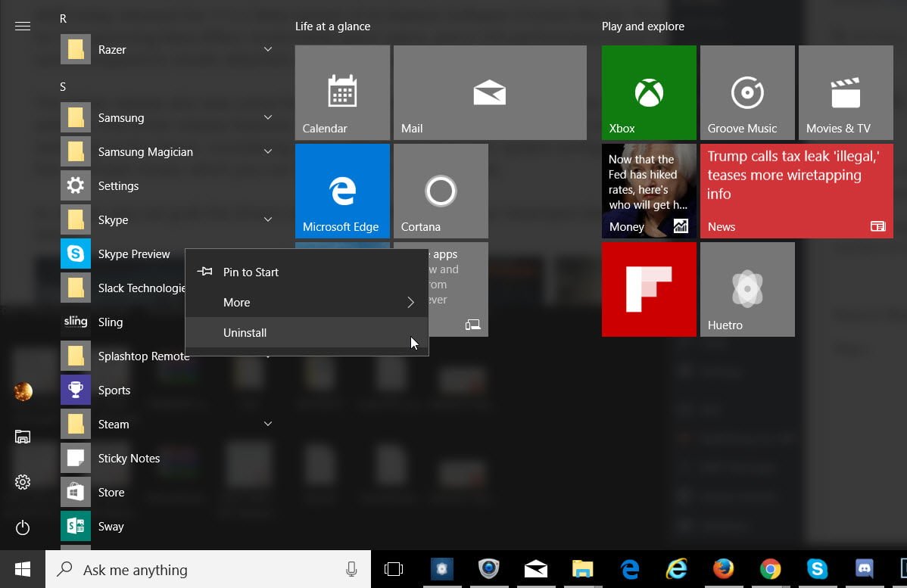Click the hamburger menu at top left
907x588 pixels.
click(x=23, y=26)
